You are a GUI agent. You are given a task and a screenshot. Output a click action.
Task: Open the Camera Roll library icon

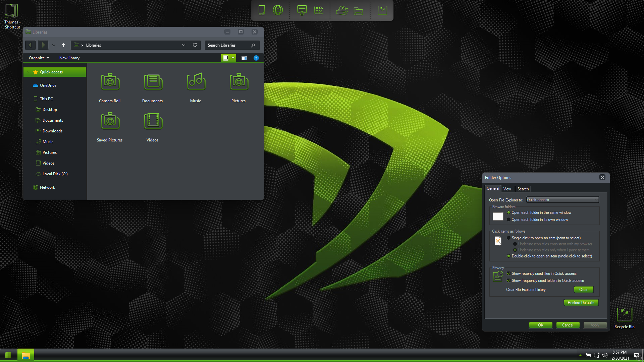(x=110, y=82)
